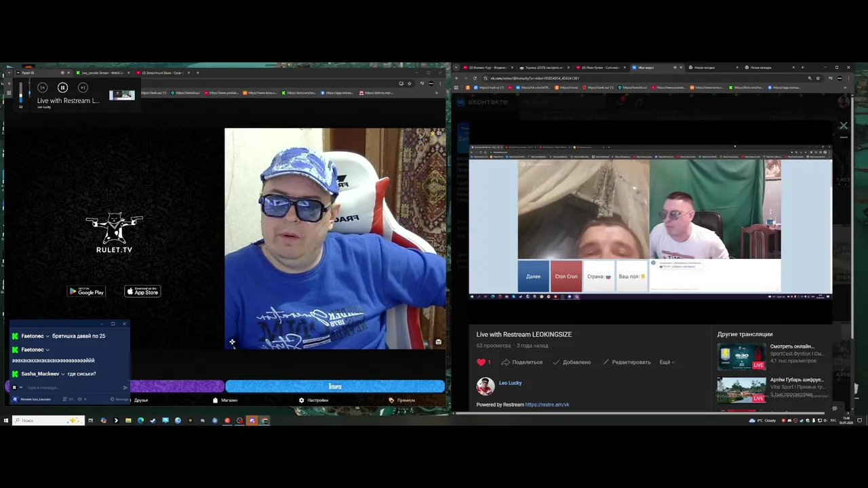Switch to the Михаил Круг YouTube tab
Image resolution: width=868 pixels, height=488 pixels.
click(x=487, y=67)
